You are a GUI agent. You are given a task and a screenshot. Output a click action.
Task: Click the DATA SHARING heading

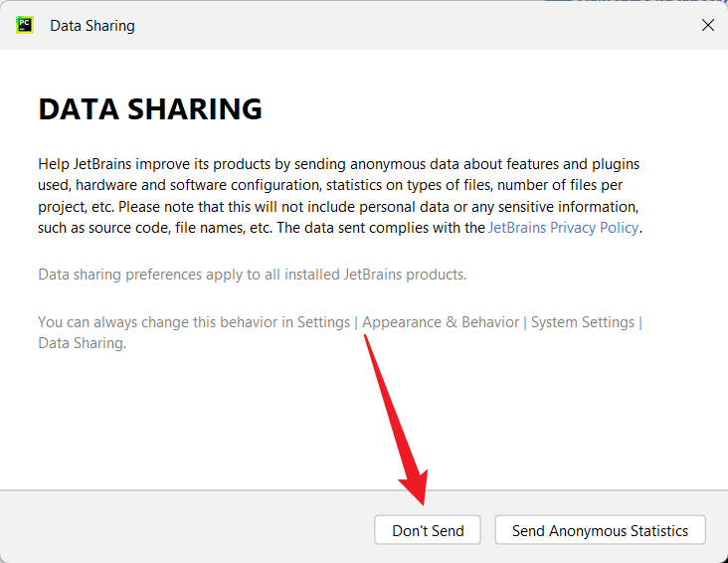tap(150, 109)
